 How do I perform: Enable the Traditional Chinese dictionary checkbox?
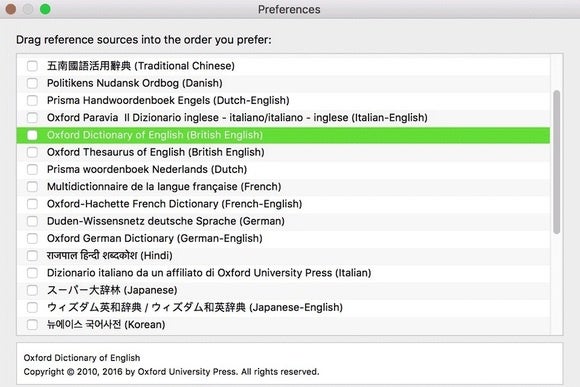click(32, 66)
